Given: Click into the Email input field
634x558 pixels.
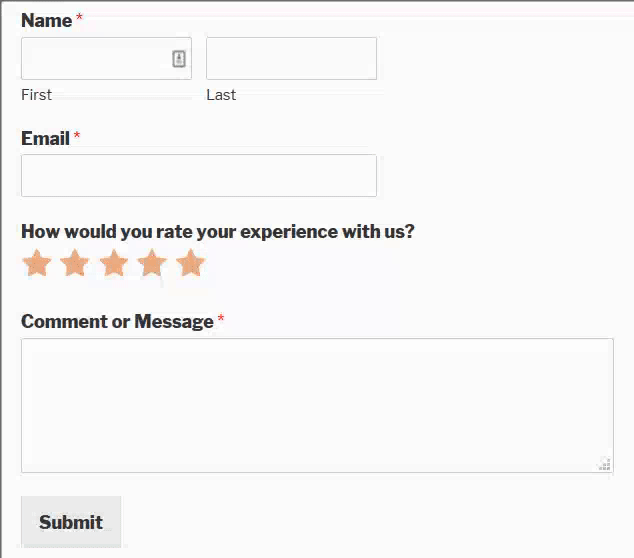Looking at the screenshot, I should 199,175.
